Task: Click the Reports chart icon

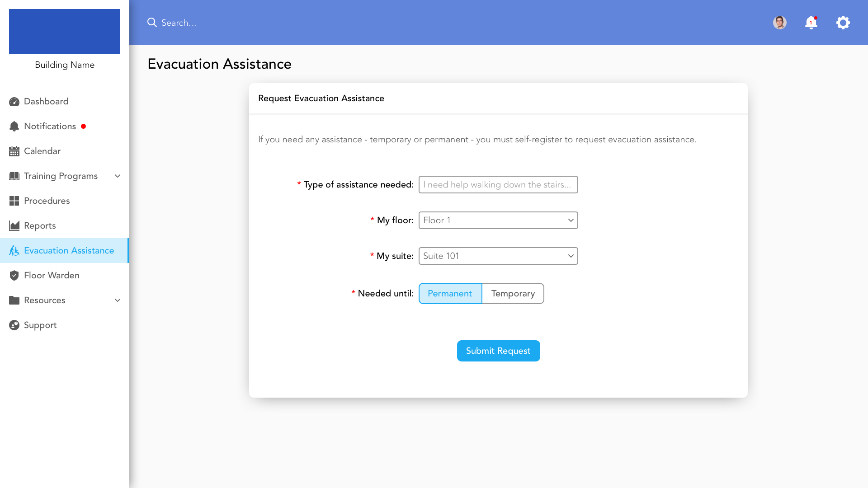Action: pyautogui.click(x=14, y=226)
